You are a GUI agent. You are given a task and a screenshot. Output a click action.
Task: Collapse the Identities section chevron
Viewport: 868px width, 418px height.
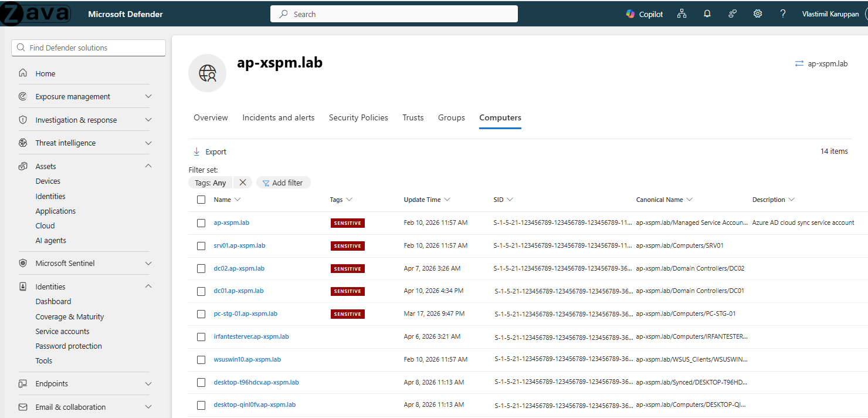(148, 286)
